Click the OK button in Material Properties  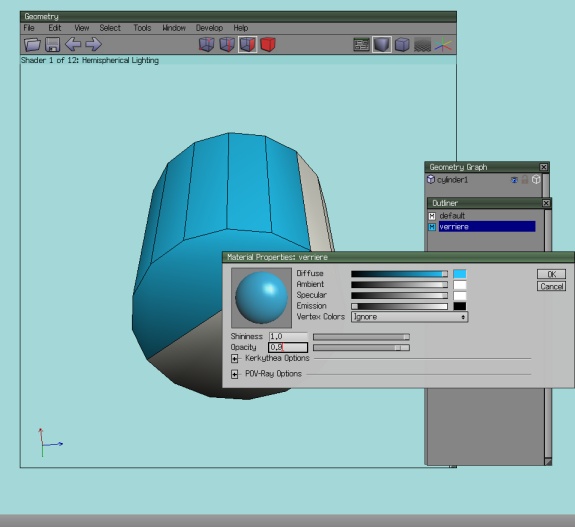coord(551,274)
